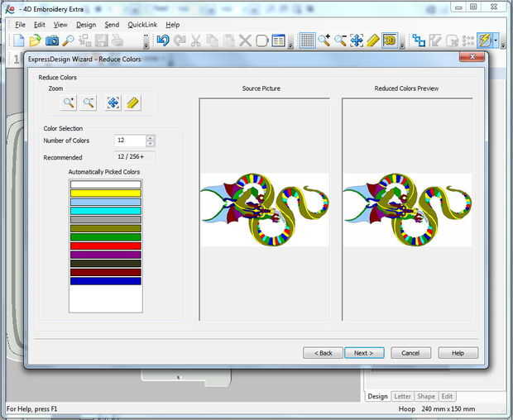Image resolution: width=513 pixels, height=420 pixels.
Task: Click the blue linked squares icon in toolbar
Action: click(419, 41)
